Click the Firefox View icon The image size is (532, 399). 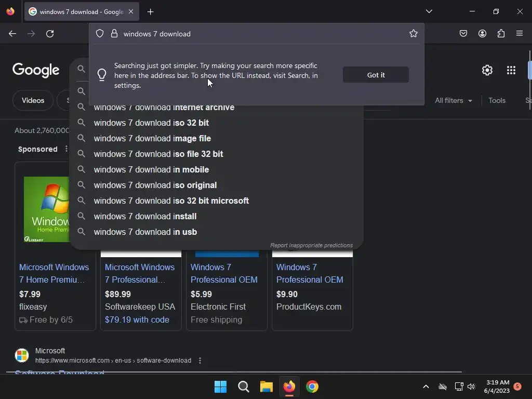(x=10, y=11)
